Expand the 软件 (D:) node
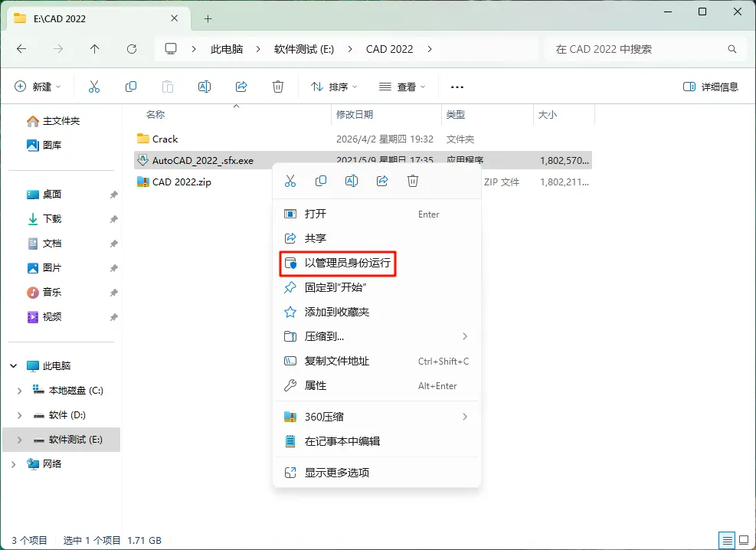 (x=19, y=415)
